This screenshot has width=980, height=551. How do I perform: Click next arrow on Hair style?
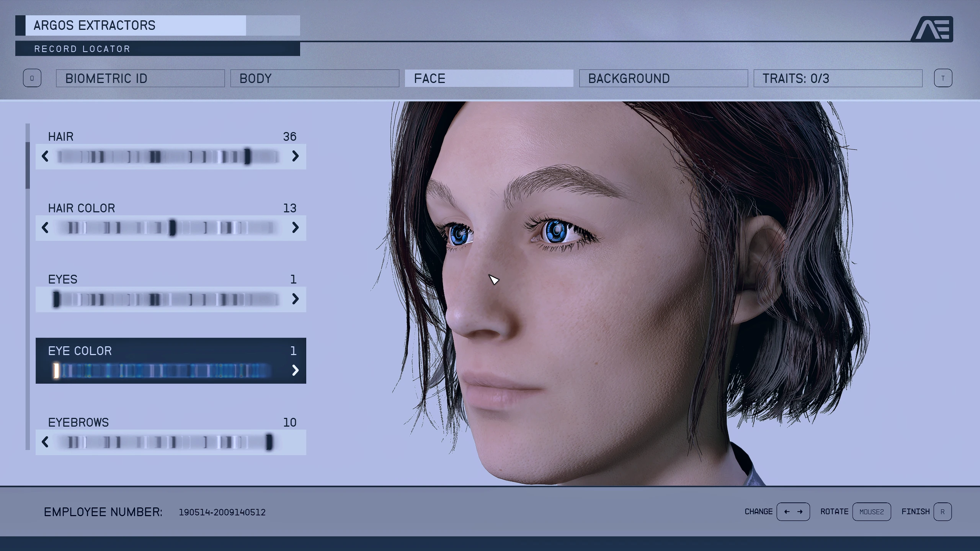click(x=295, y=156)
